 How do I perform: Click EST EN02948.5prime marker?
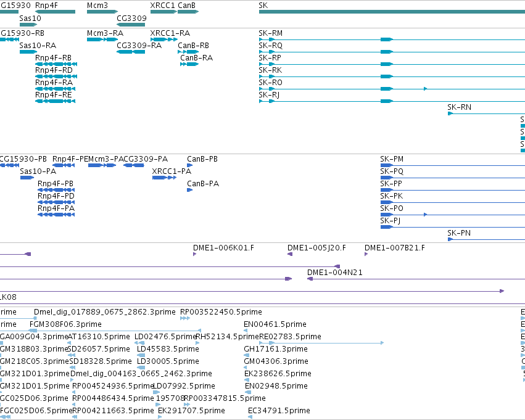[247, 393]
